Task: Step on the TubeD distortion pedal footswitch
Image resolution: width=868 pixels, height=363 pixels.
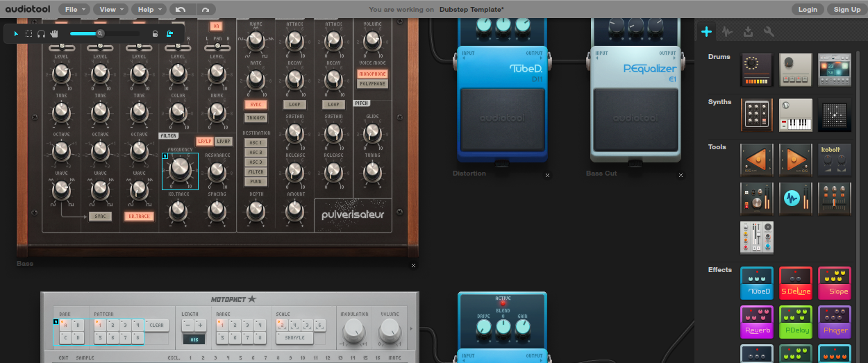Action: click(x=502, y=119)
